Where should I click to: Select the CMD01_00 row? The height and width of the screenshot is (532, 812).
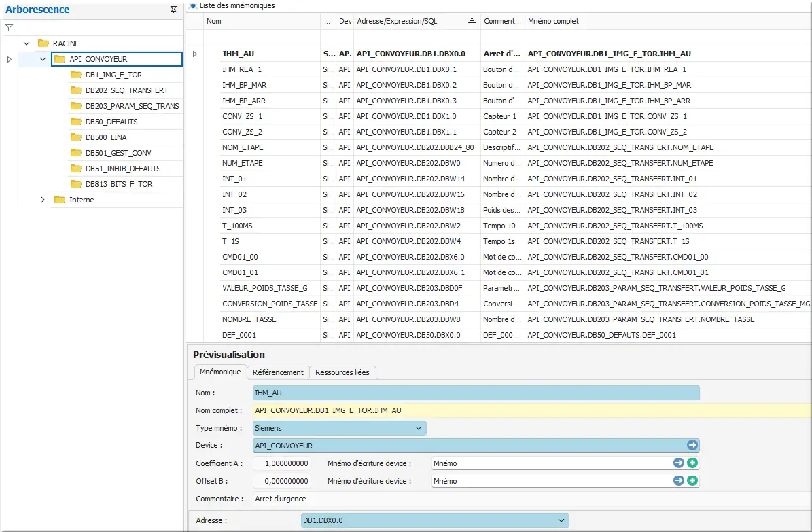pyautogui.click(x=498, y=256)
